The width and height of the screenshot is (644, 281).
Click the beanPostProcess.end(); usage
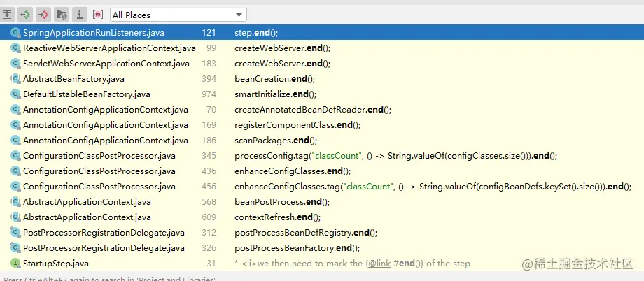point(282,202)
